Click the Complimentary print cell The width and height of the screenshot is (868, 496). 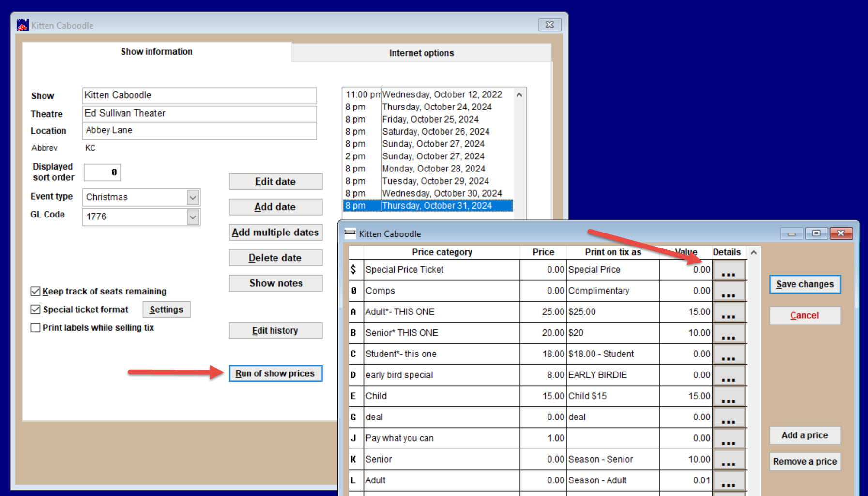pyautogui.click(x=613, y=291)
